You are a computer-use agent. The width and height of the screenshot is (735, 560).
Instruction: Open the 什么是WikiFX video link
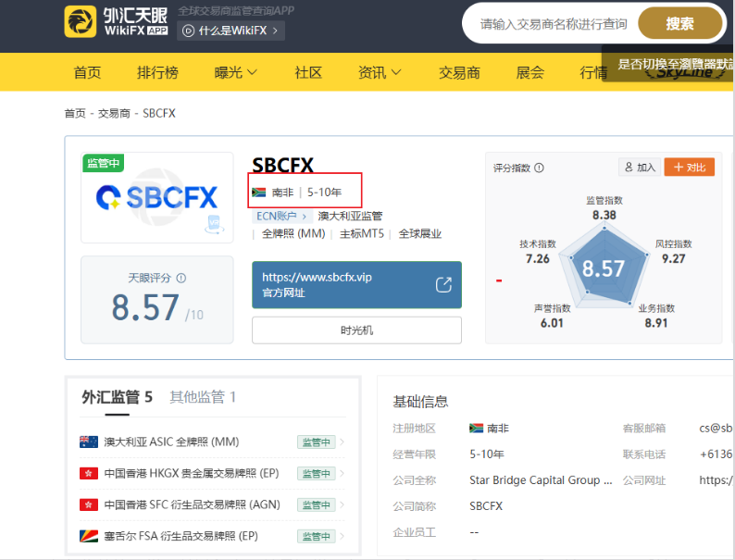point(230,31)
